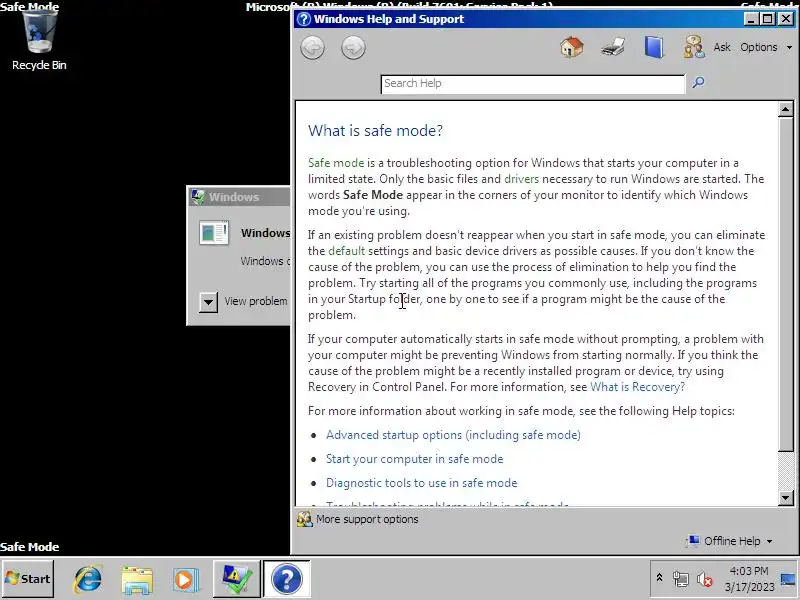Viewport: 800px width, 600px height.
Task: Launch Windows Media Player from taskbar
Action: coord(186,580)
